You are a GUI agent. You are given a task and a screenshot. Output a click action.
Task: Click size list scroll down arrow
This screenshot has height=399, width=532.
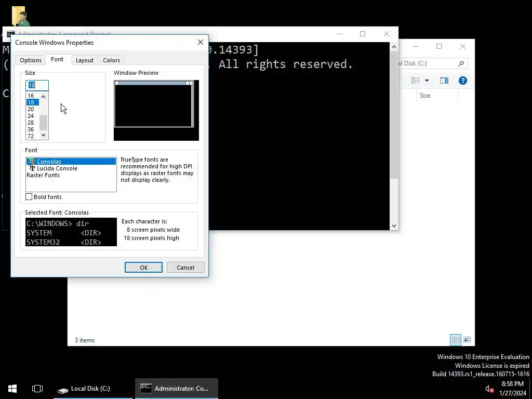coord(44,135)
